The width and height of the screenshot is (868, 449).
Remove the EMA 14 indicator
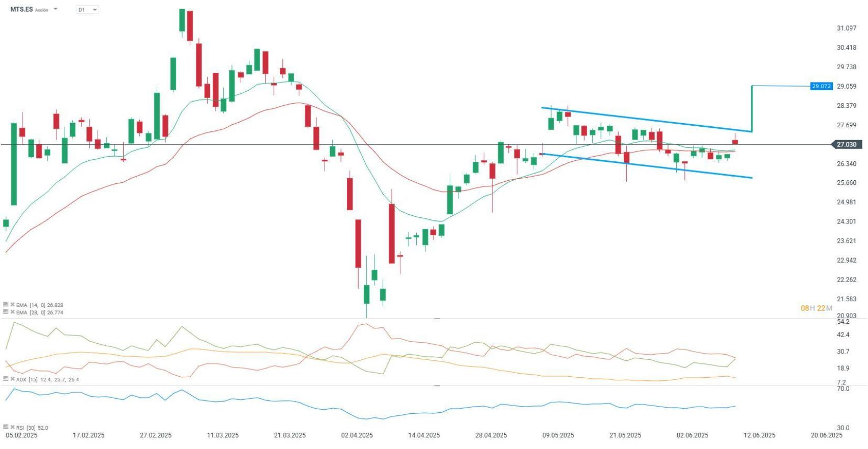[x=12, y=305]
